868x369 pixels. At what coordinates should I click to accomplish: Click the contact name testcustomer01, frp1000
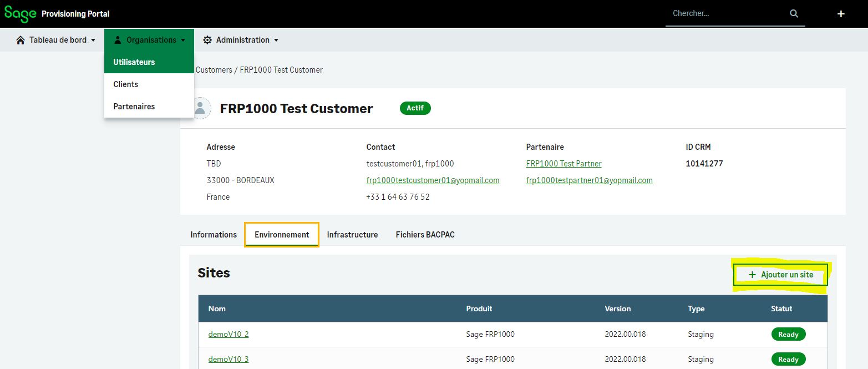[x=410, y=164]
